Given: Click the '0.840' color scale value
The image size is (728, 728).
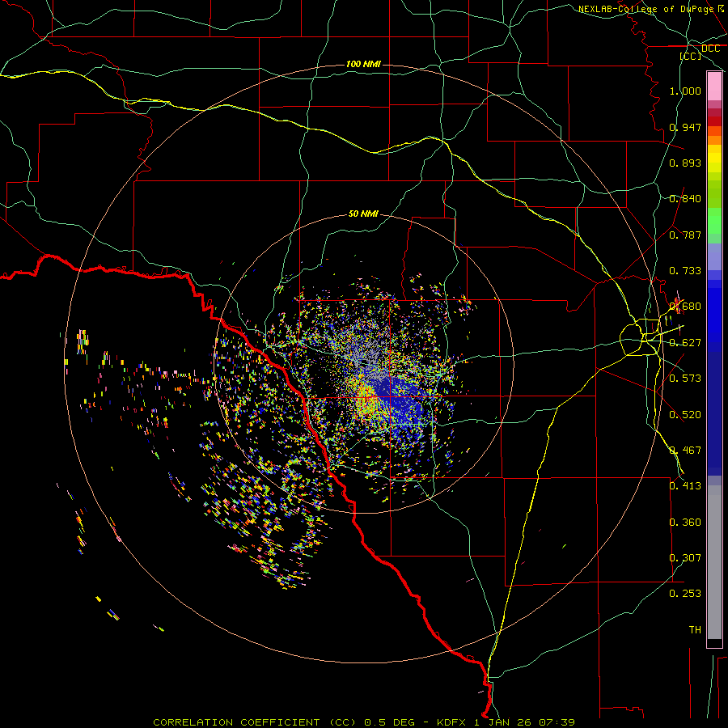Looking at the screenshot, I should tap(685, 199).
